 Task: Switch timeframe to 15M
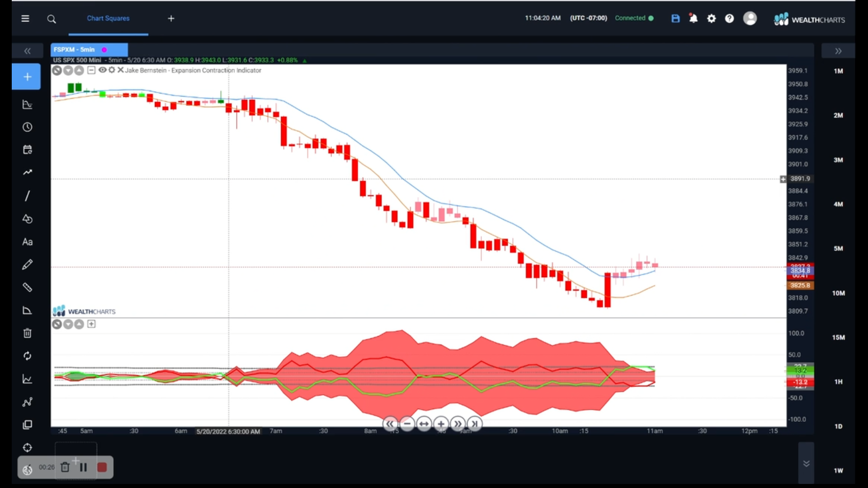(x=838, y=338)
